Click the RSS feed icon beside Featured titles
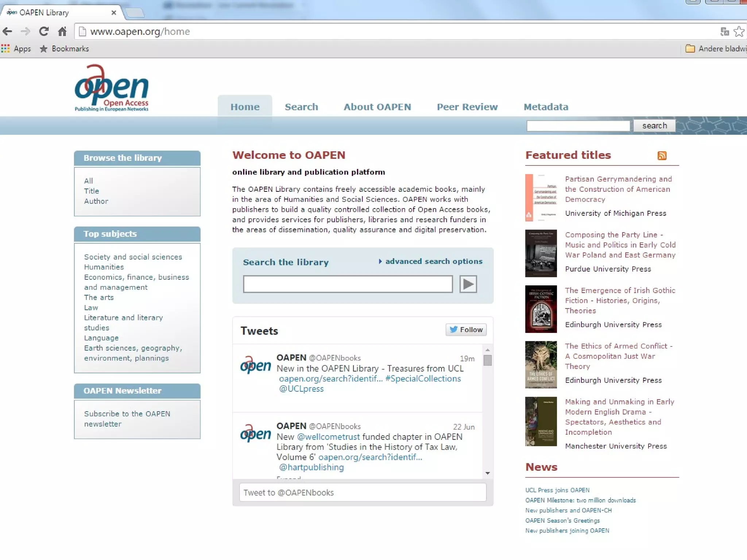Screen dimensions: 747x560 662,156
